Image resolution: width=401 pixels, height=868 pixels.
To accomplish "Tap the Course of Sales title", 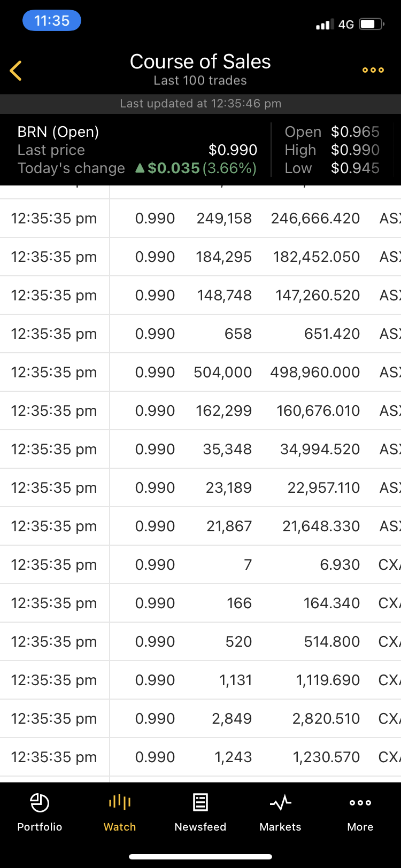I will click(200, 62).
